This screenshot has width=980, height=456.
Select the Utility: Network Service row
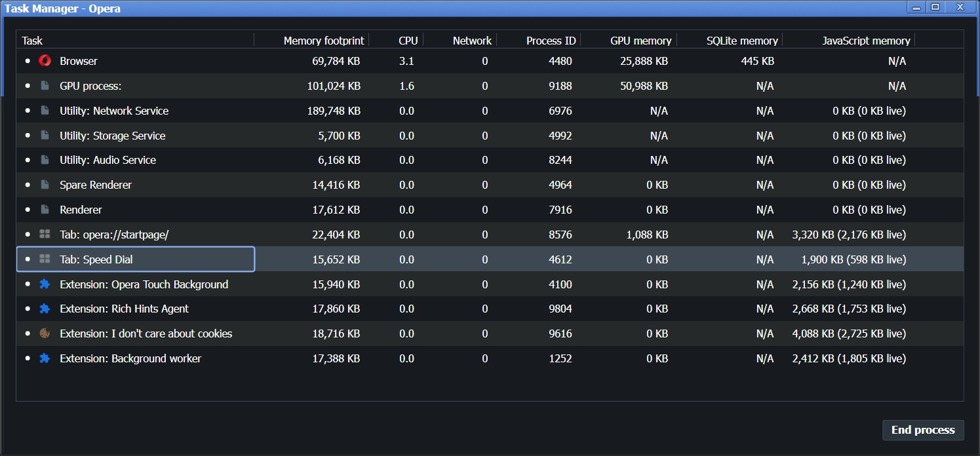coord(490,111)
